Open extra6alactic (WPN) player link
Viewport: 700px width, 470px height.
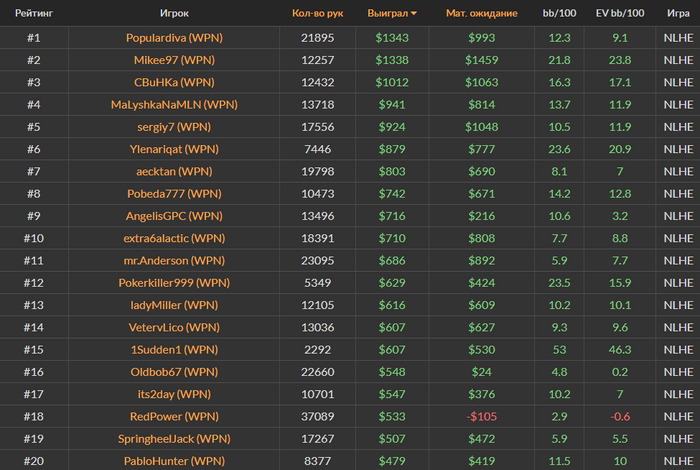click(174, 238)
